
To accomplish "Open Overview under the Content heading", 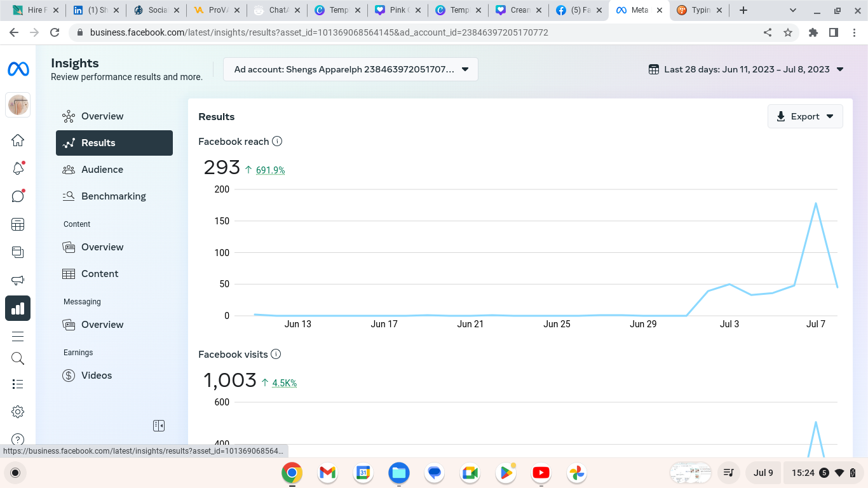I will coord(114,247).
